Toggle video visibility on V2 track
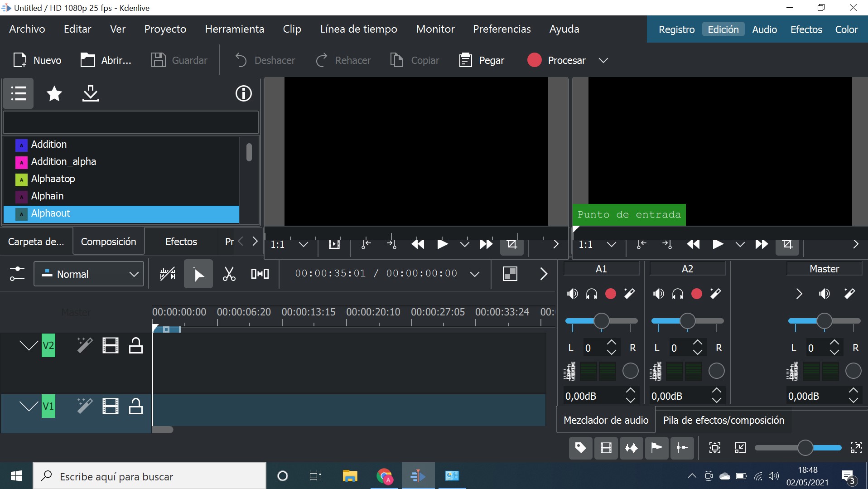The image size is (868, 489). pyautogui.click(x=111, y=345)
